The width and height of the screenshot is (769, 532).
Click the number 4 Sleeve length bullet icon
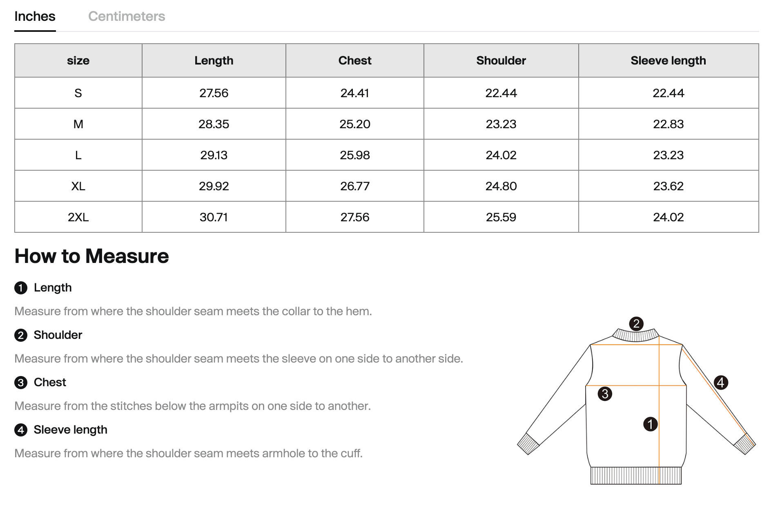click(21, 430)
